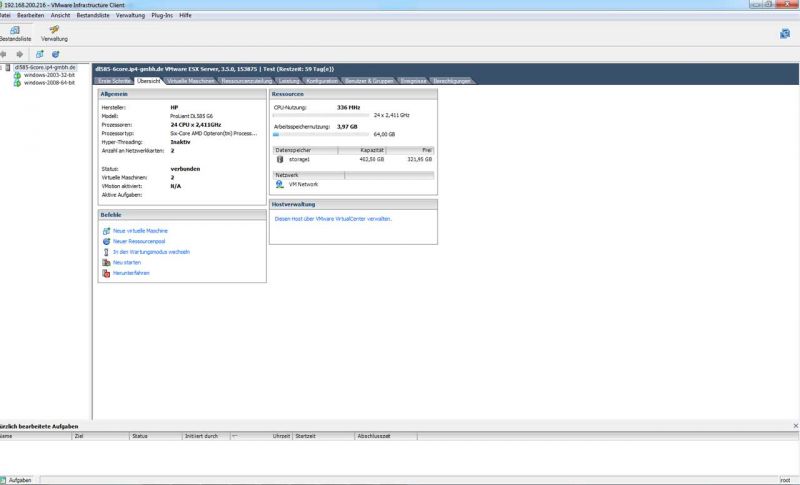800x485 pixels.
Task: Switch to the Ereignisse tab
Action: (413, 81)
